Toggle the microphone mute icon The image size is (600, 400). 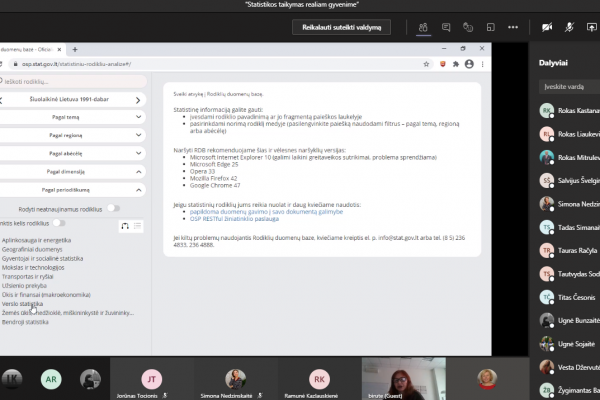click(x=569, y=27)
